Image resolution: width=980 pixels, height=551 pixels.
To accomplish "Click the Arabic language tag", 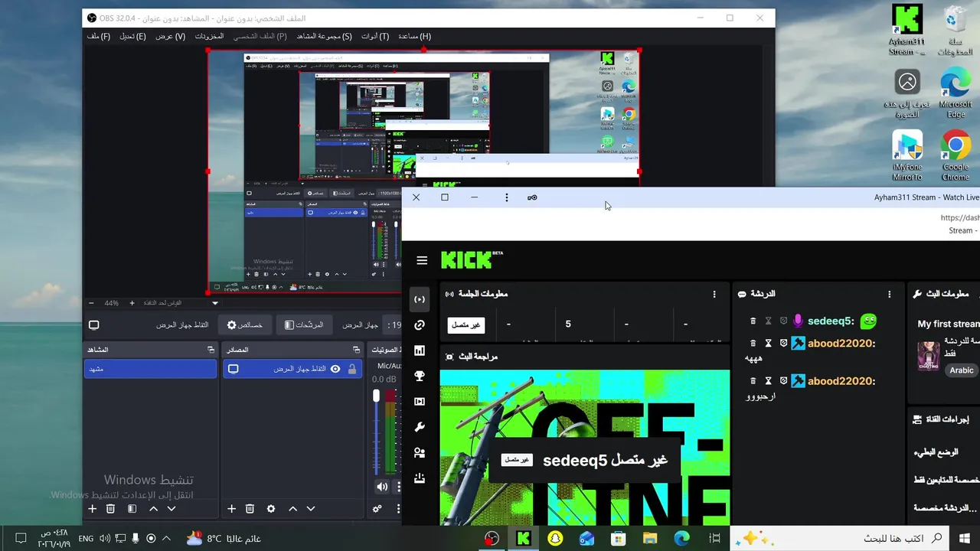I will tap(962, 370).
